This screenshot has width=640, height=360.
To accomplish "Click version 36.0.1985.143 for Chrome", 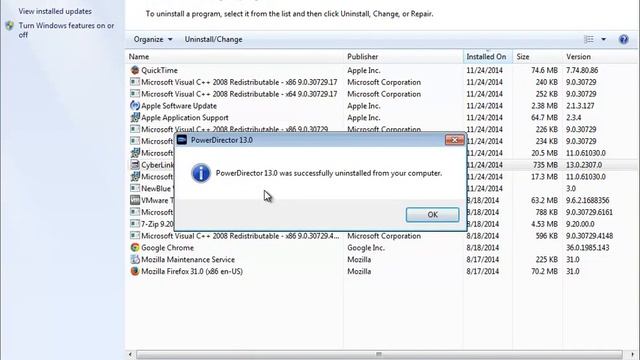I will click(x=587, y=248).
